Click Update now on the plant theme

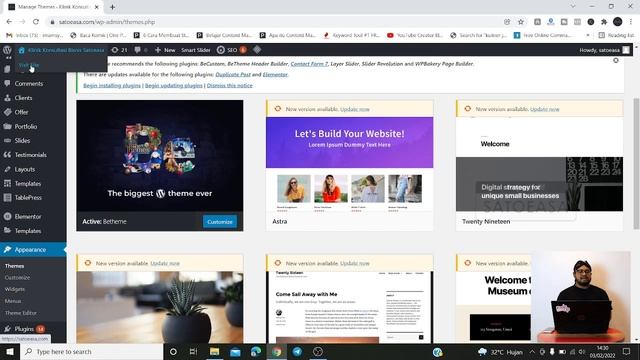point(165,263)
